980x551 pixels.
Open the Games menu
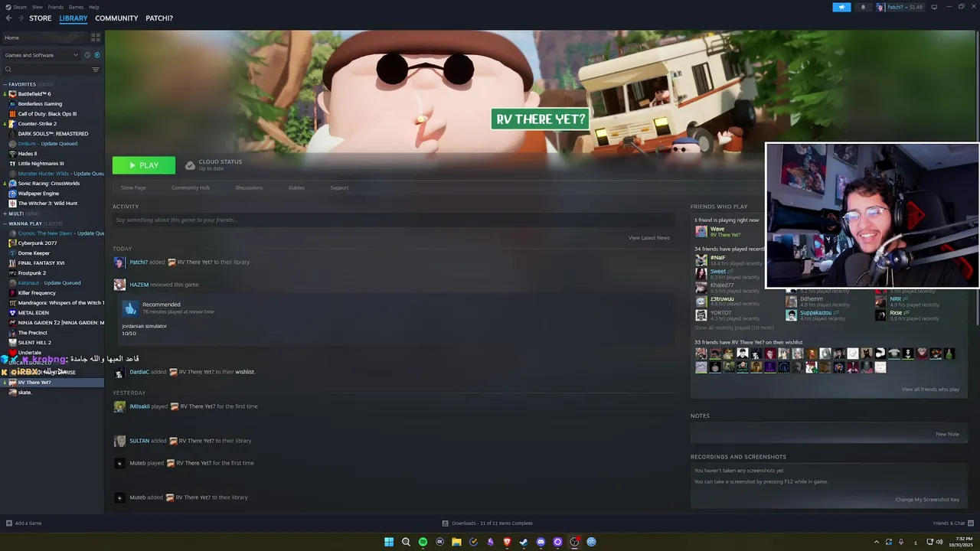click(x=76, y=7)
